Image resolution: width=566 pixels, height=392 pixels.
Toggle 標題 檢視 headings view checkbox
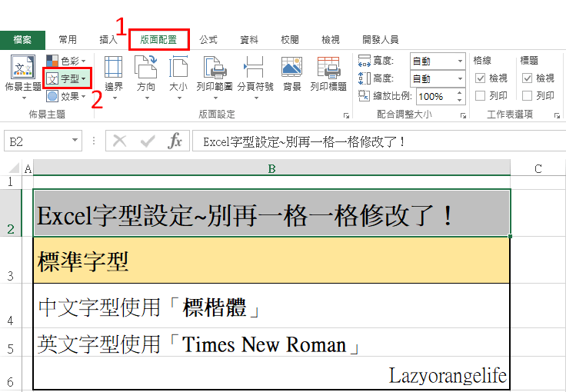pyautogui.click(x=527, y=78)
